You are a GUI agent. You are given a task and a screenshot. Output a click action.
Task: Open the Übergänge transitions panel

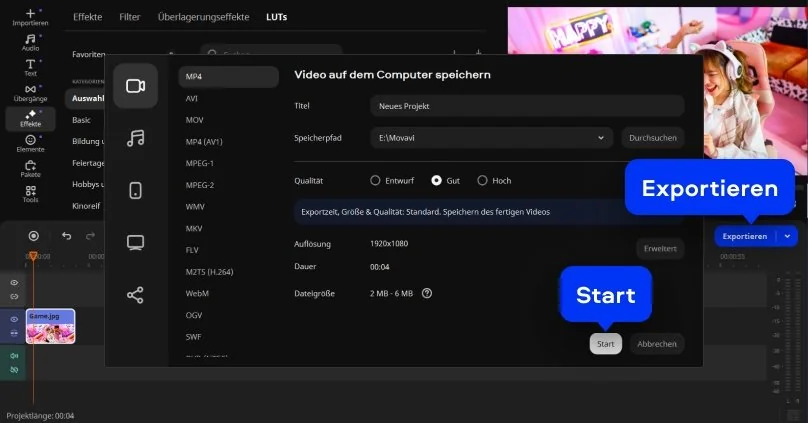pos(30,93)
